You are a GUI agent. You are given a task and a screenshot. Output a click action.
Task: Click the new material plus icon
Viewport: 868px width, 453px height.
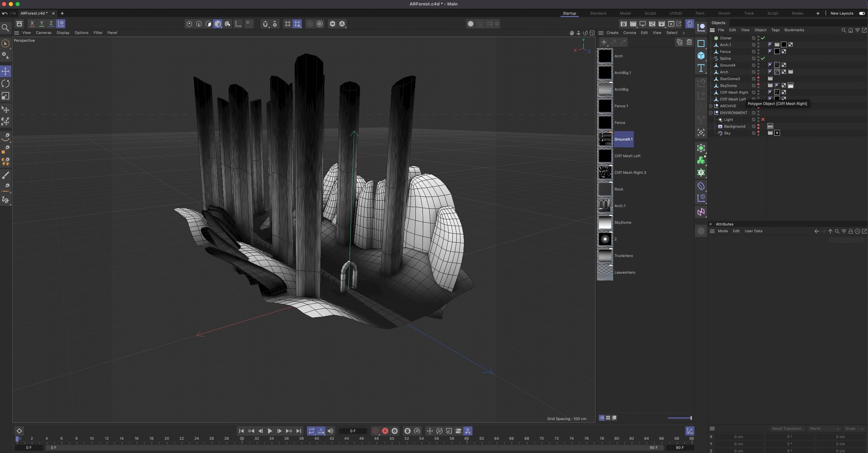(x=604, y=42)
